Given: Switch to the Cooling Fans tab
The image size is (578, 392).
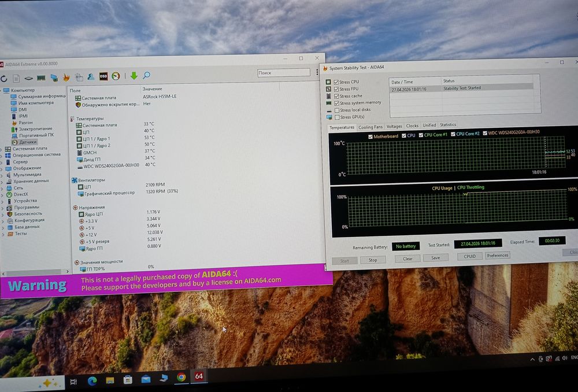Looking at the screenshot, I should tap(370, 127).
